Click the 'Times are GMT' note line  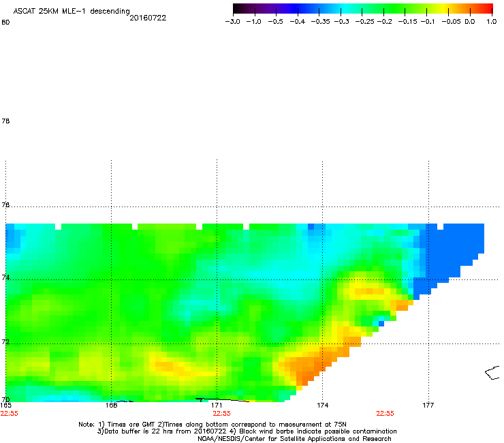pyautogui.click(x=212, y=425)
